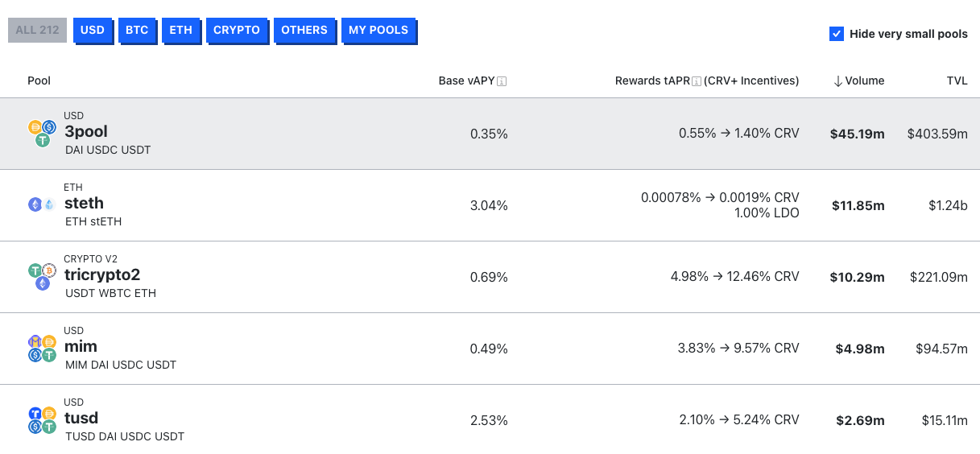Image resolution: width=980 pixels, height=454 pixels.
Task: Click the 3.83% → 9.57% CRV reward
Action: click(739, 348)
